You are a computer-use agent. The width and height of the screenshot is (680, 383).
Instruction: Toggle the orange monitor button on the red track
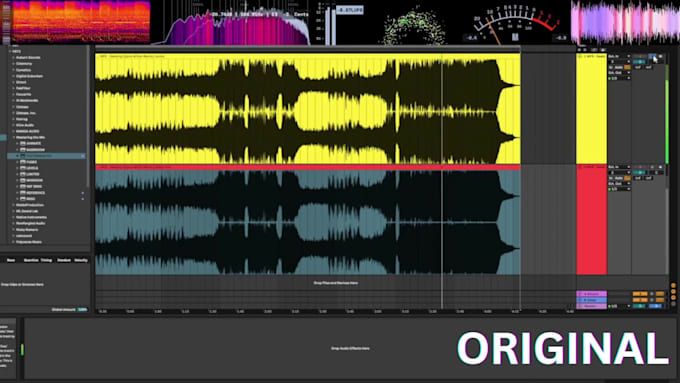tap(627, 178)
